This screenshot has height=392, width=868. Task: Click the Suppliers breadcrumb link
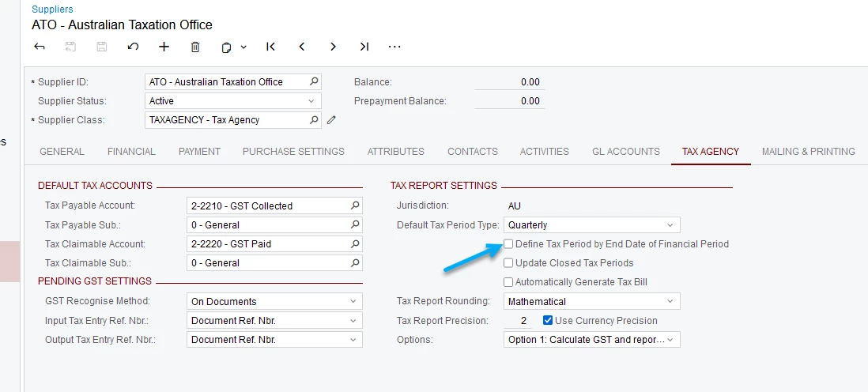(x=52, y=9)
